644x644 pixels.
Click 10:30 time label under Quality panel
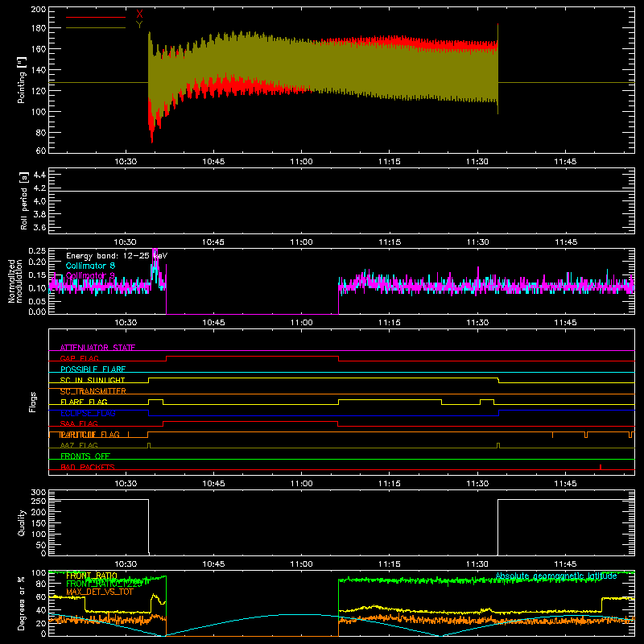click(x=126, y=564)
